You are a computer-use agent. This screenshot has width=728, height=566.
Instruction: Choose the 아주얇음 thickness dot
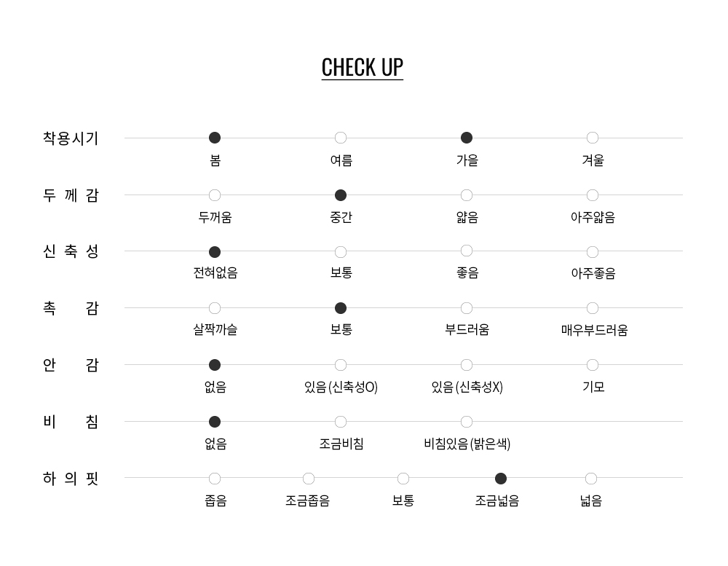pos(593,195)
